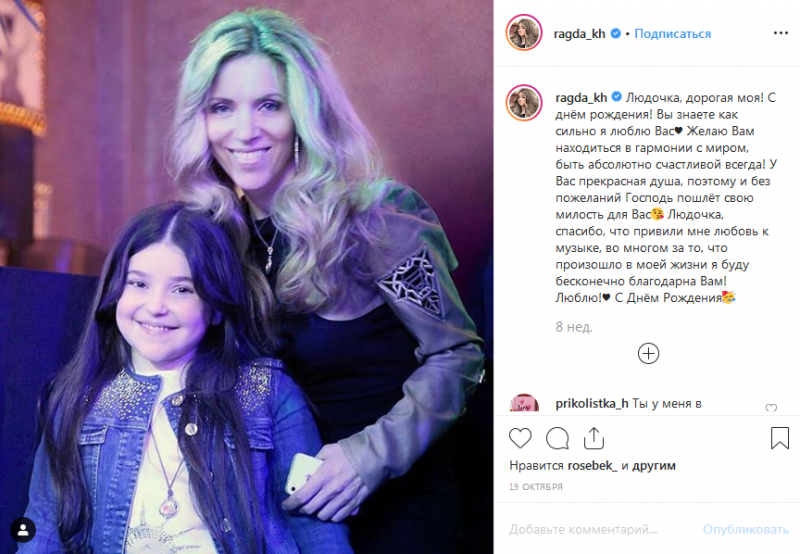Image resolution: width=800 pixels, height=554 pixels.
Task: Open comments with speech bubble icon
Action: point(557,438)
